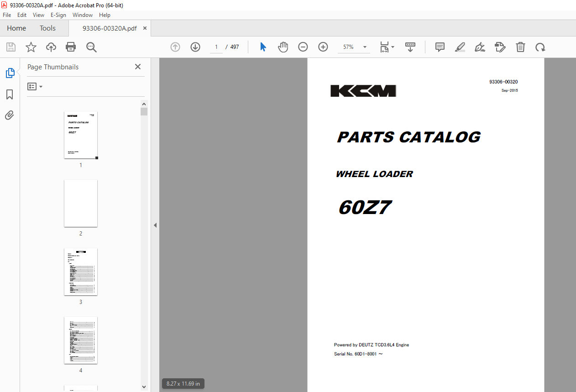Click the read mode keyboard icon
Image resolution: width=576 pixels, height=392 pixels.
tap(410, 47)
